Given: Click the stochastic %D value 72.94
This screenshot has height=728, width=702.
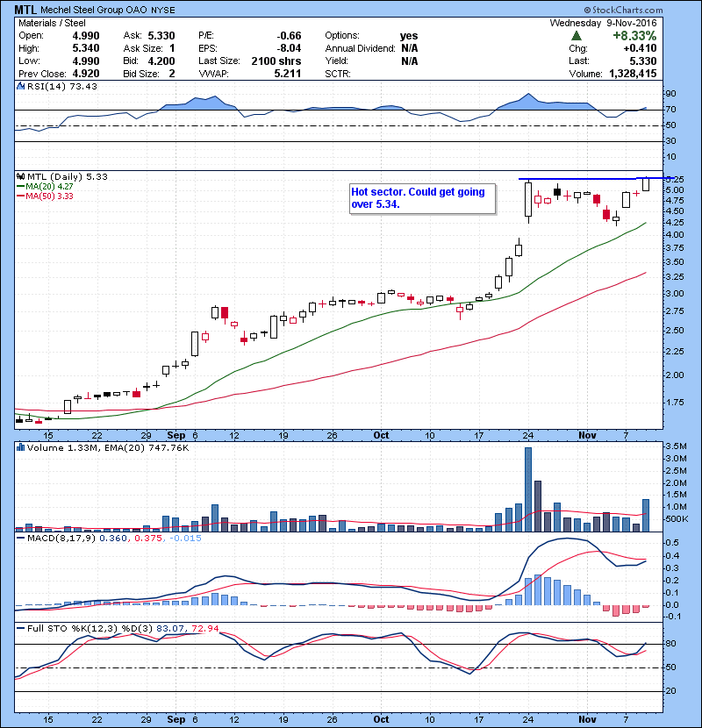Looking at the screenshot, I should coord(204,628).
